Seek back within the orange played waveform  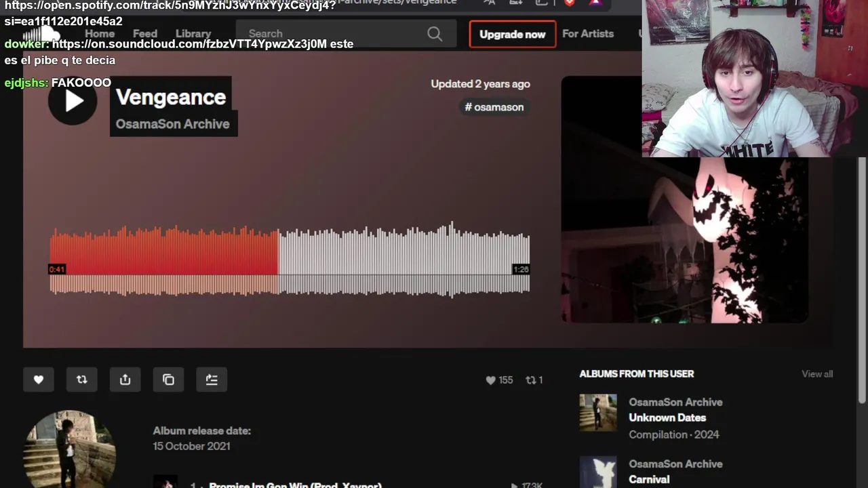click(x=164, y=261)
